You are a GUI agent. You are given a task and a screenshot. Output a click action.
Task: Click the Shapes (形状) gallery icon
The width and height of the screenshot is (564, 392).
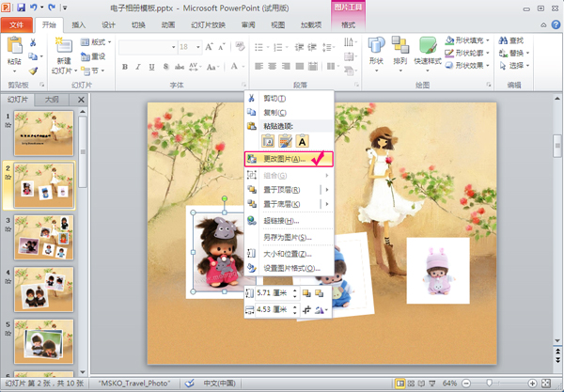click(376, 45)
